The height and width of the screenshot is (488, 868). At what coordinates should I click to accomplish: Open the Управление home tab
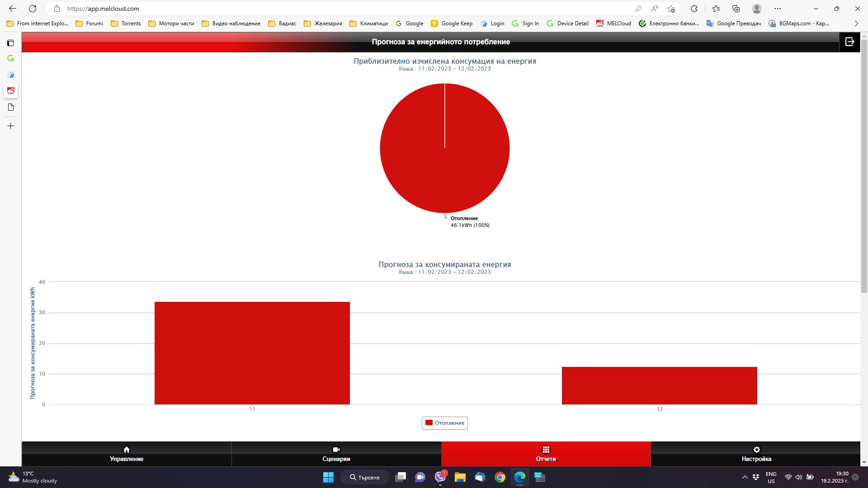127,454
